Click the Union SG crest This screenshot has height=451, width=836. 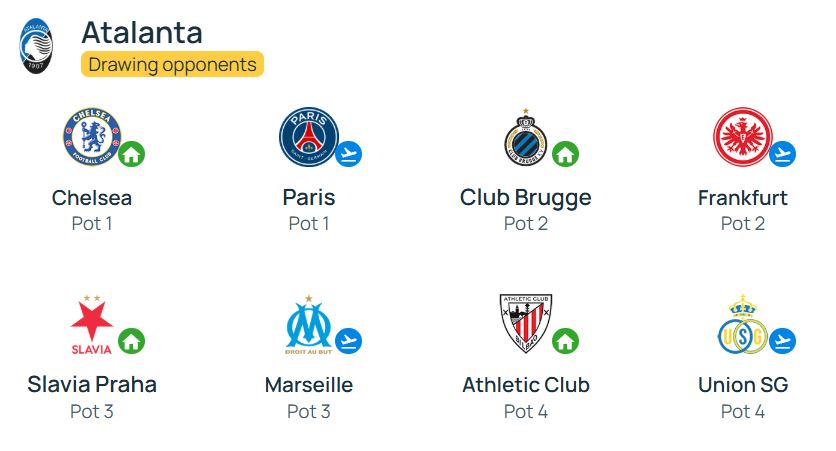tap(743, 324)
